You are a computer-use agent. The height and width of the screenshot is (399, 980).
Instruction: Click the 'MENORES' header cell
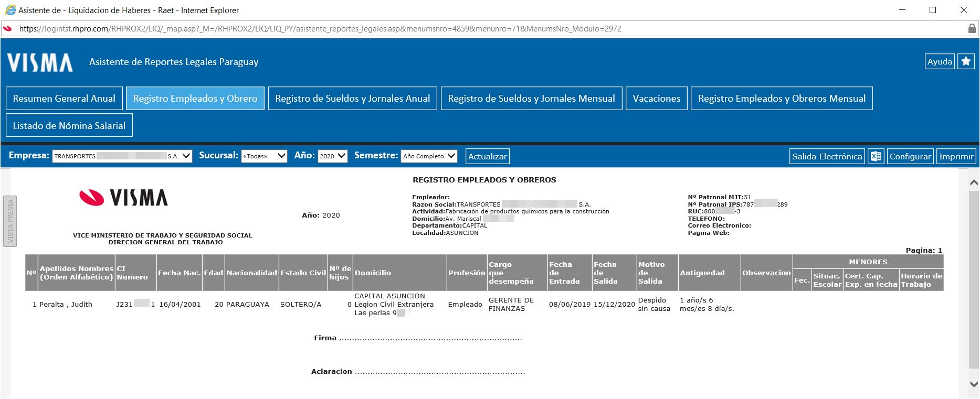click(868, 262)
